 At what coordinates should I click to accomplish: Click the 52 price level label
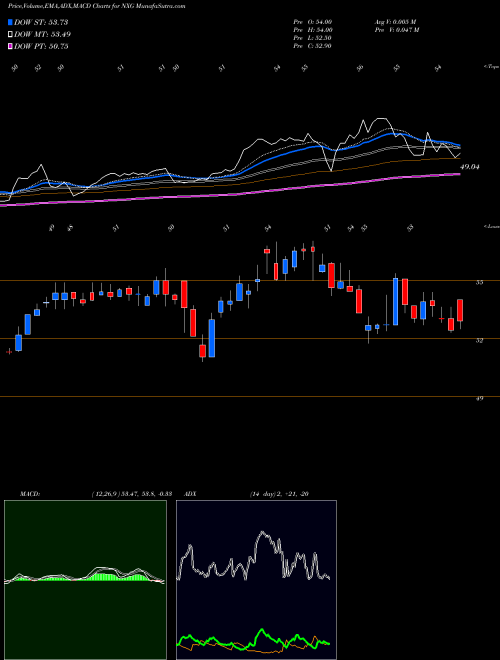pyautogui.click(x=479, y=341)
